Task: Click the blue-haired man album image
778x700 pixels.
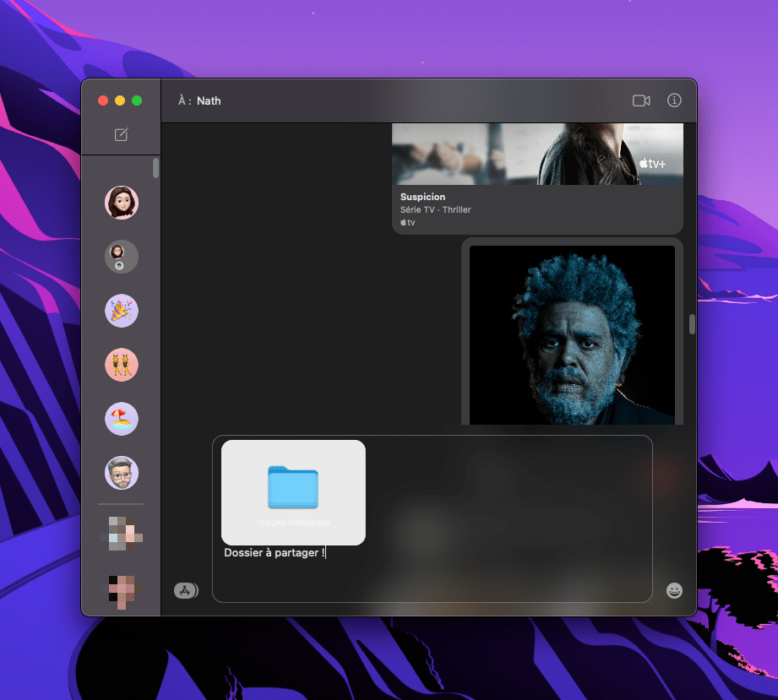Action: pos(572,335)
